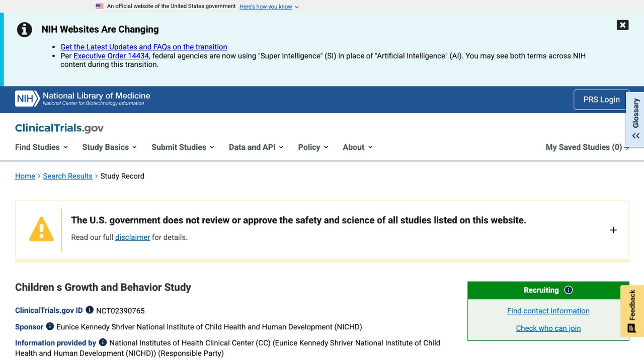Screen dimensions: 644x362
Task: Close the NIH Websites Are Changing banner
Action: [x=623, y=25]
